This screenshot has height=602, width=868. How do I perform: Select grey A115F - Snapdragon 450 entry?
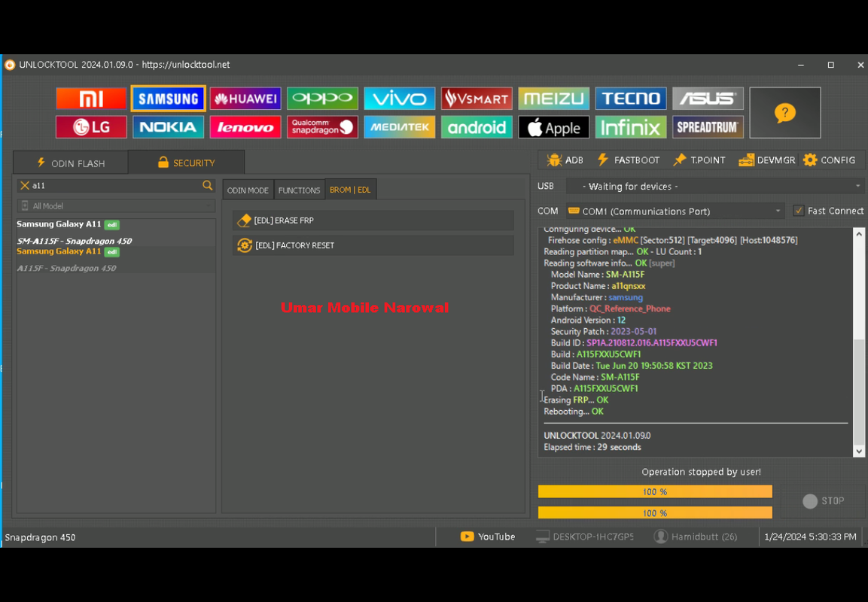66,268
